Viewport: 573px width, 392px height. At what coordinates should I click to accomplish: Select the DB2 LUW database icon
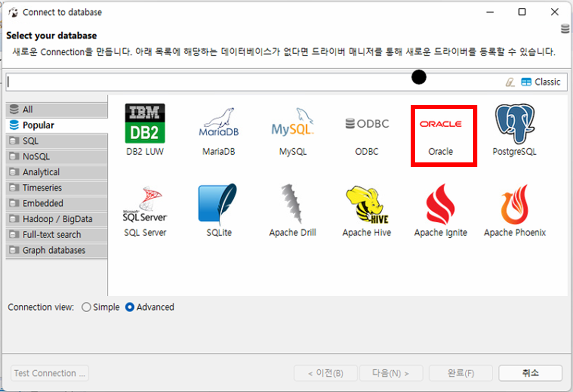point(145,124)
